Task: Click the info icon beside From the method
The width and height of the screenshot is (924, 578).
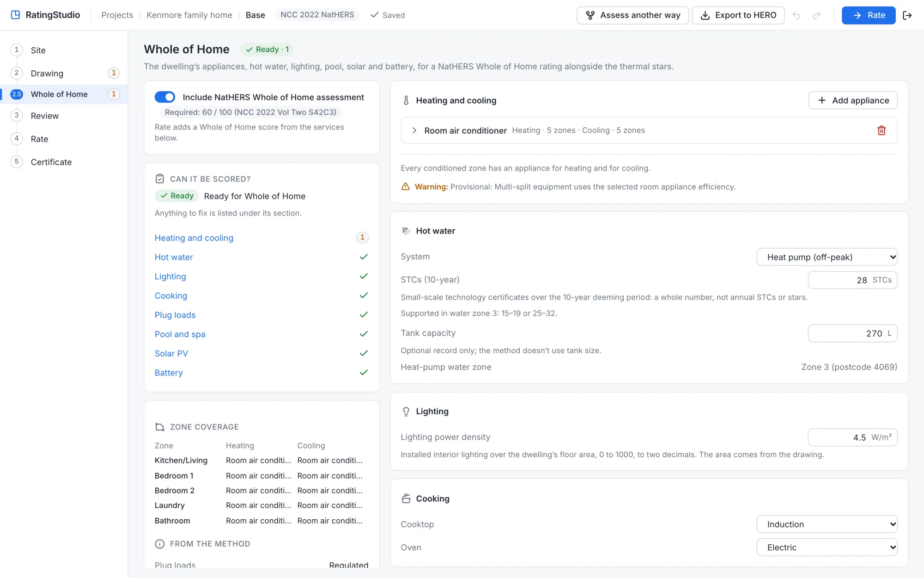Action: pos(160,544)
